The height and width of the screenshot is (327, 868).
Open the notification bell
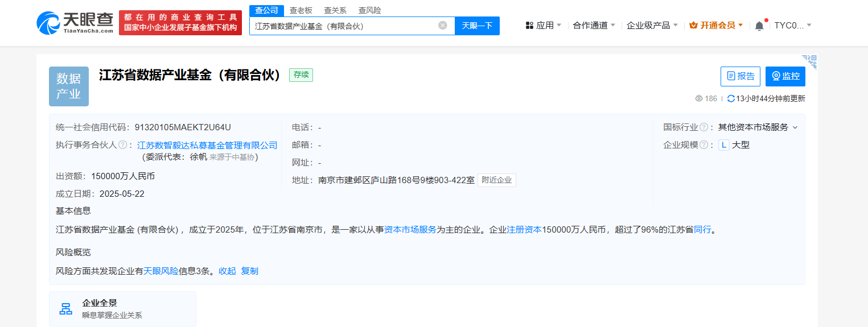tap(759, 26)
